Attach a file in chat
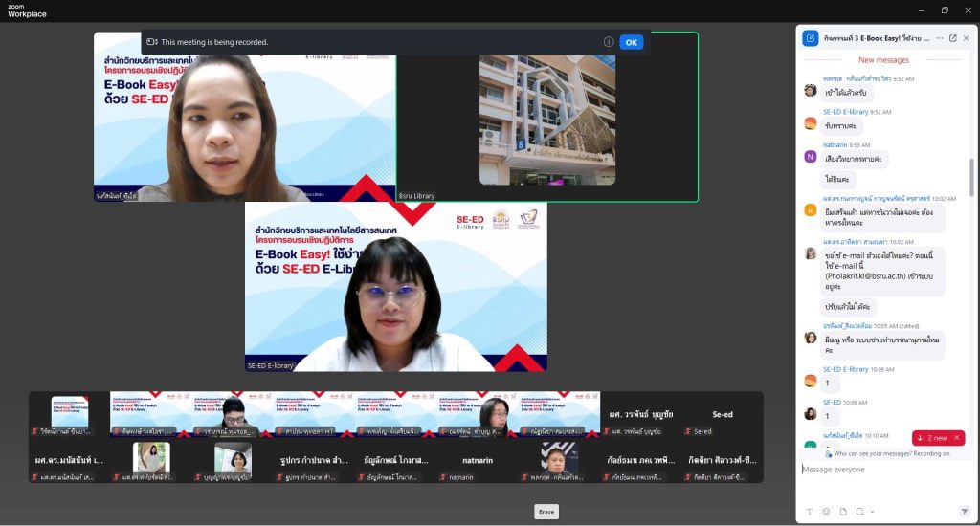 [843, 512]
